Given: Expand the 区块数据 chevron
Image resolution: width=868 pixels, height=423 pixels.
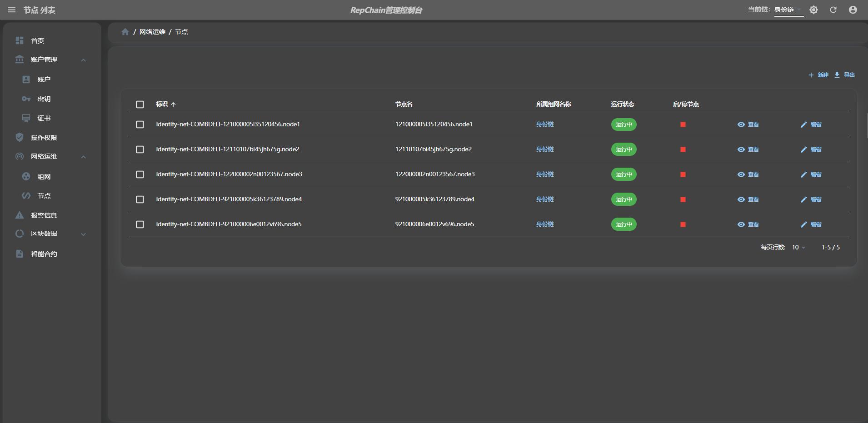Looking at the screenshot, I should coord(84,234).
